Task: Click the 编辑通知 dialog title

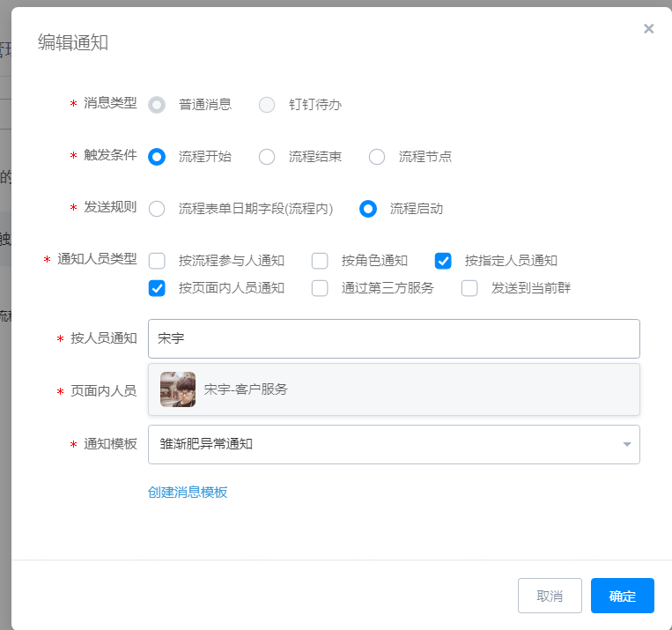Action: [73, 42]
